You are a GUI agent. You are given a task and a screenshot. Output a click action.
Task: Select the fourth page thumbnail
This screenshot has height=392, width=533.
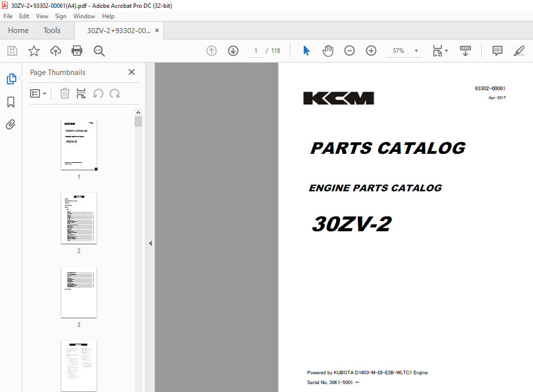click(x=79, y=366)
